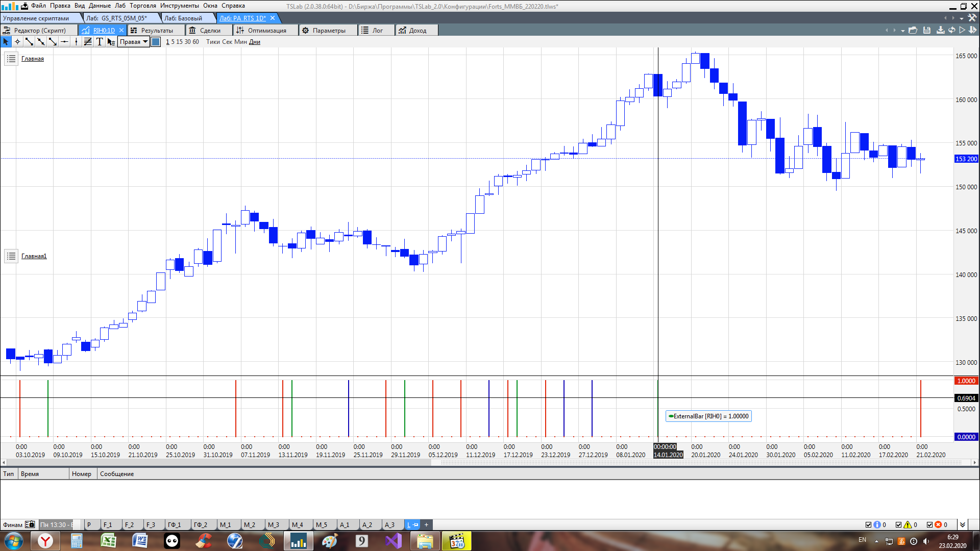
Task: Toggle the info messages checkbox in status bar
Action: click(869, 524)
